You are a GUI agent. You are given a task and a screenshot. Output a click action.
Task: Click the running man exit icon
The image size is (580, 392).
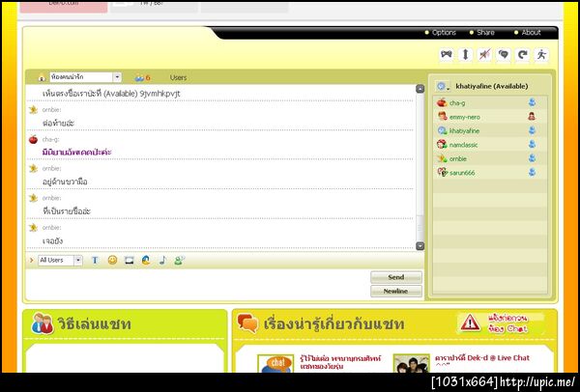tap(541, 55)
